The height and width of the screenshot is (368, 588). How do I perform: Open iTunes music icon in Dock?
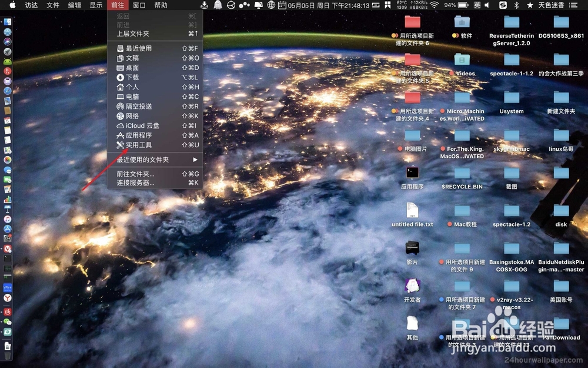pos(8,219)
